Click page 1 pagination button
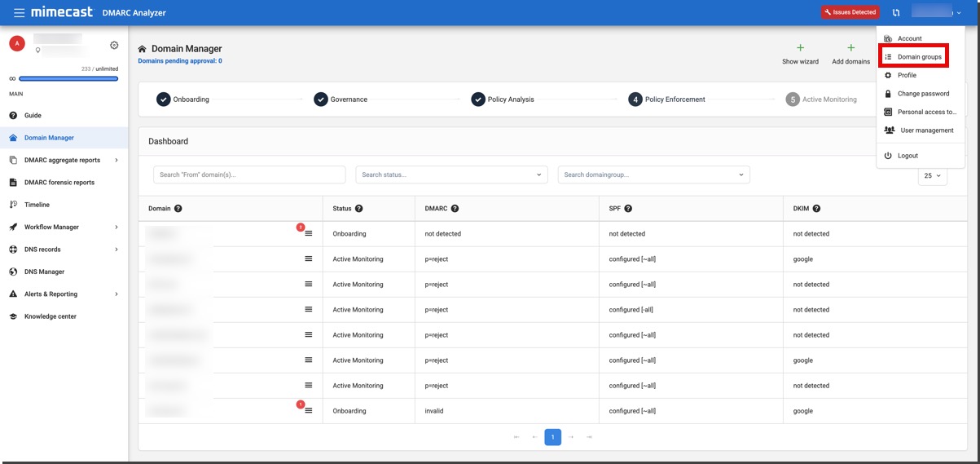 tap(552, 438)
